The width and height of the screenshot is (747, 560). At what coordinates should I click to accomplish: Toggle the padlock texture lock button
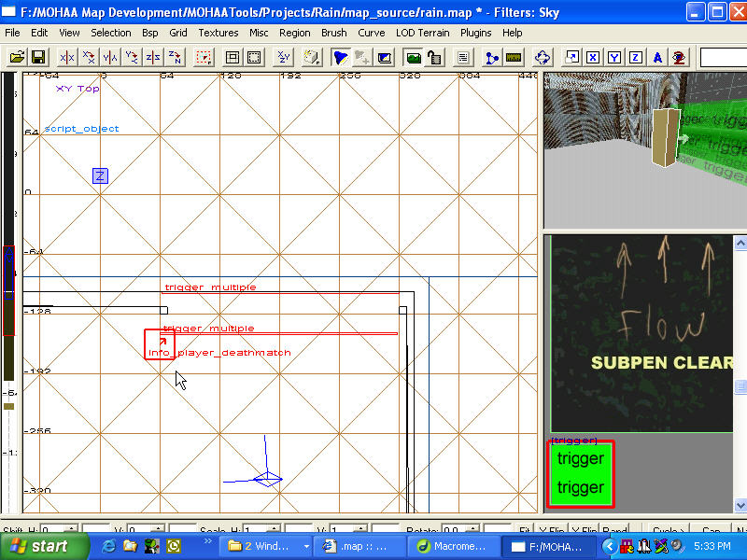[434, 58]
